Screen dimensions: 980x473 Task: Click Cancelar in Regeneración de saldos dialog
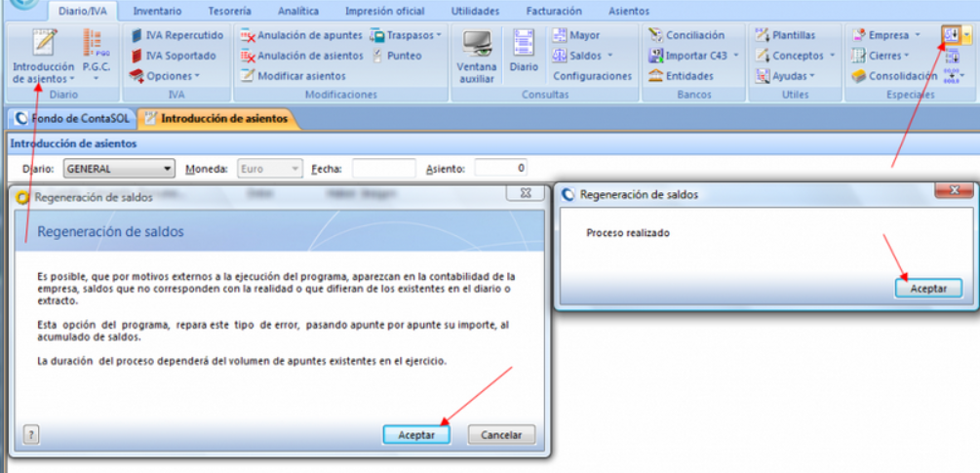501,435
